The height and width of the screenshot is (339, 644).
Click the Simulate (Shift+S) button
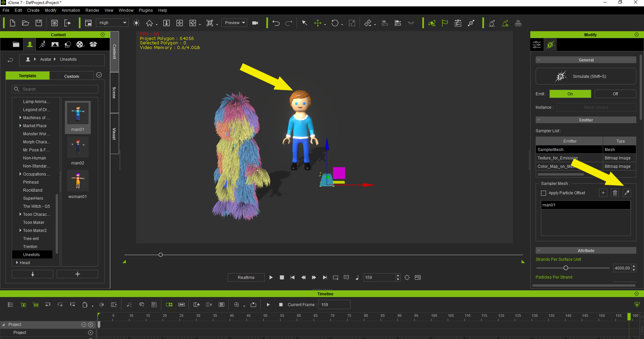[x=586, y=77]
